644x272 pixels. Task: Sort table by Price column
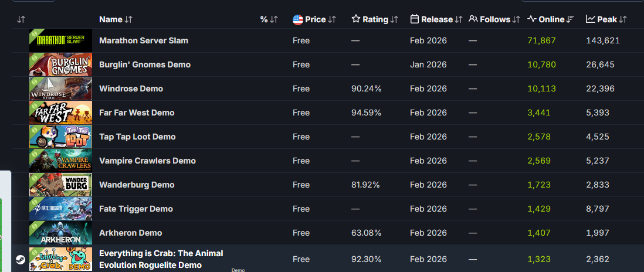coord(314,19)
